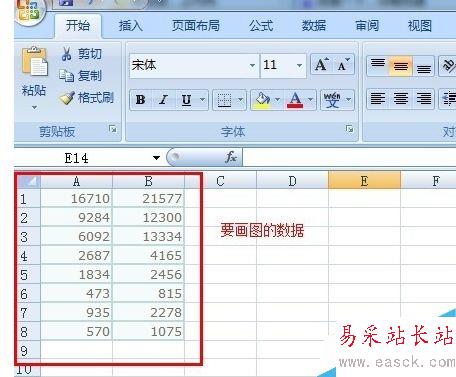Screen dimensions: 456x377
Task: Select cell containing 2278
Action: click(x=149, y=313)
